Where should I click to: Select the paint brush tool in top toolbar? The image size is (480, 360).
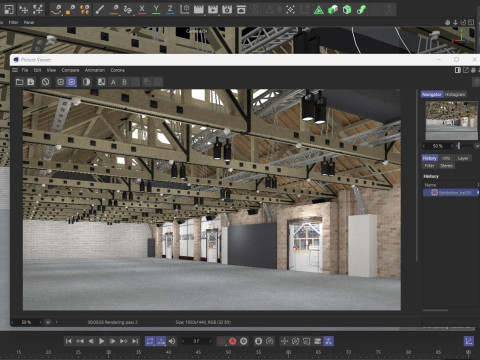pyautogui.click(x=99, y=9)
